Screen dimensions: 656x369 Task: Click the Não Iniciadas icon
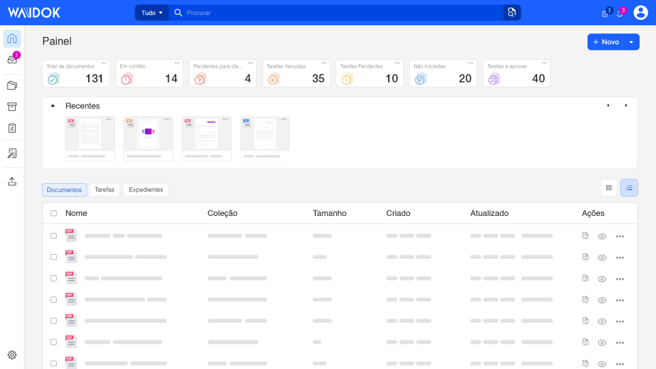[x=420, y=79]
